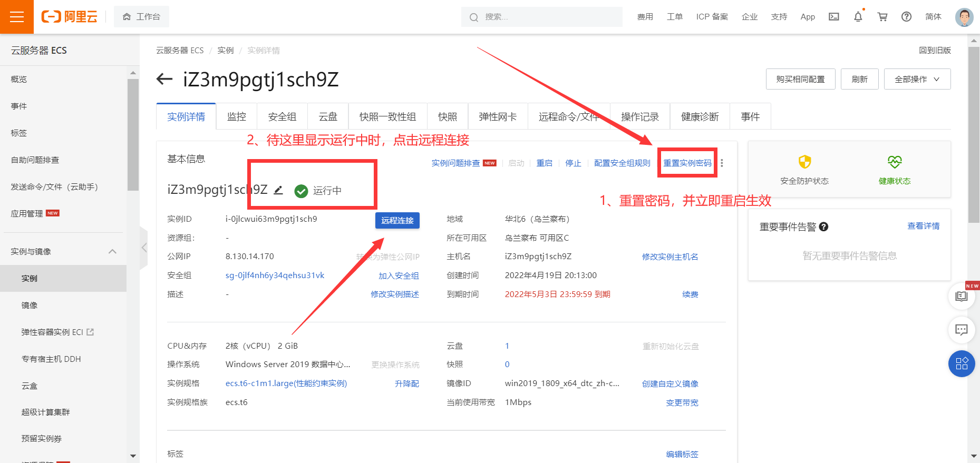
Task: Click 加入安全组 link
Action: pos(399,275)
